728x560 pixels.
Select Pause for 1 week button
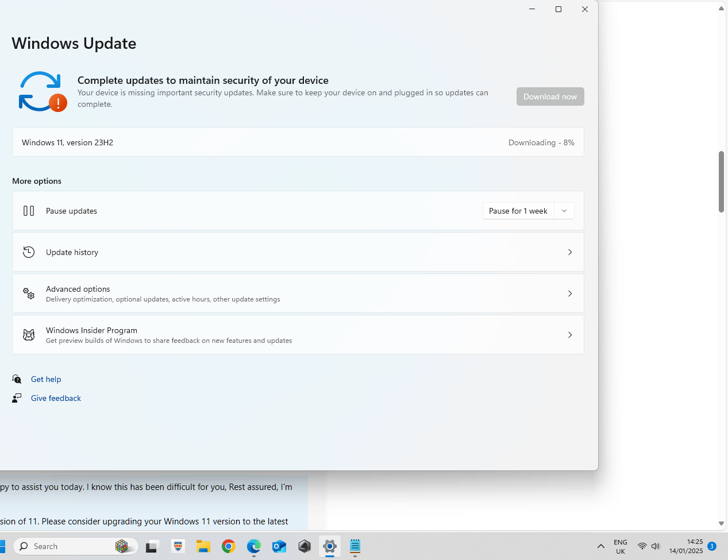click(518, 211)
